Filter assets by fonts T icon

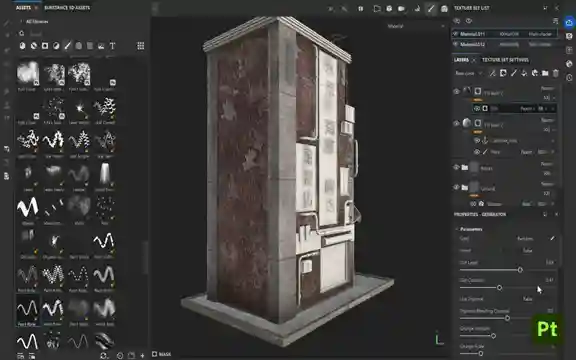pyautogui.click(x=112, y=46)
